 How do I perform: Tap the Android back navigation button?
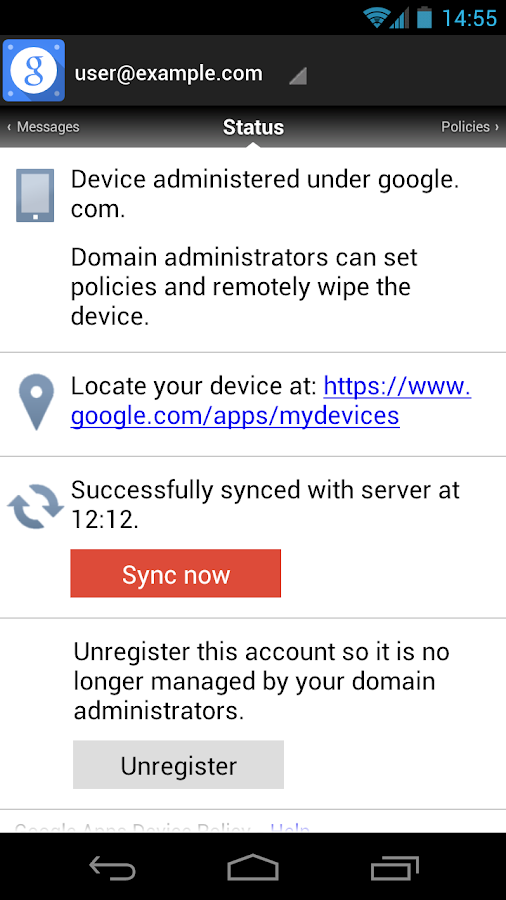[112, 867]
